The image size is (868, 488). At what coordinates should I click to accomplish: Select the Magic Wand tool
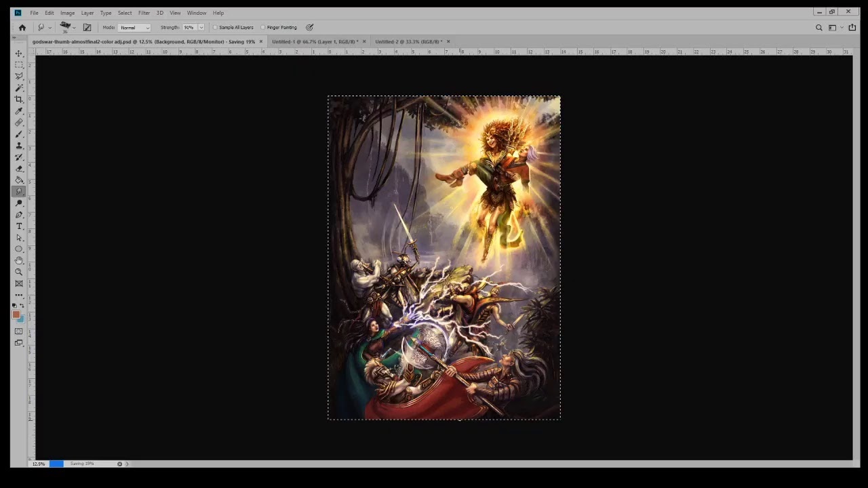pos(19,87)
